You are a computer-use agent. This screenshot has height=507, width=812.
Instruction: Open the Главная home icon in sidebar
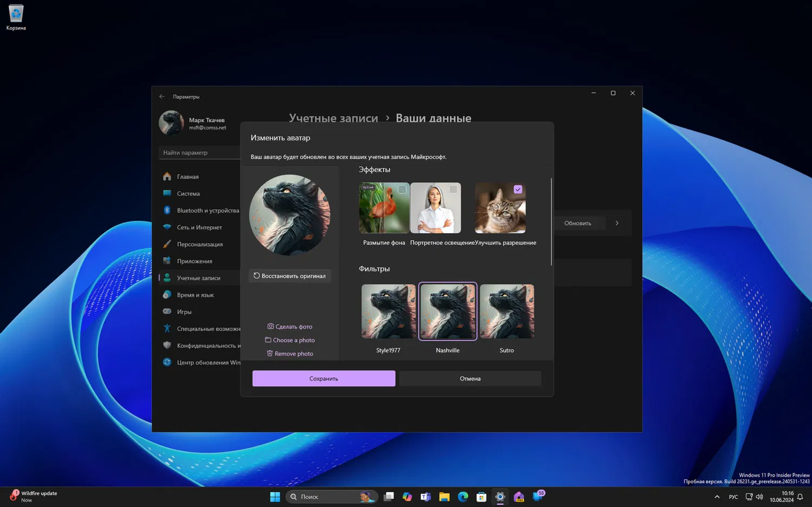pos(167,176)
